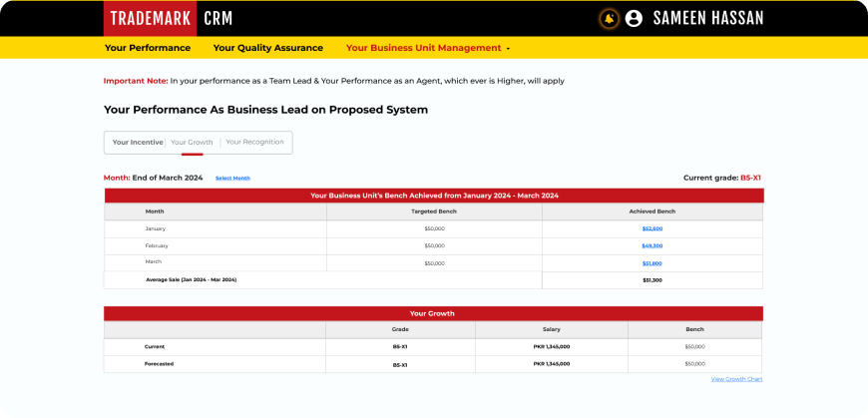Select the Forecasted row in Your Growth

160,364
